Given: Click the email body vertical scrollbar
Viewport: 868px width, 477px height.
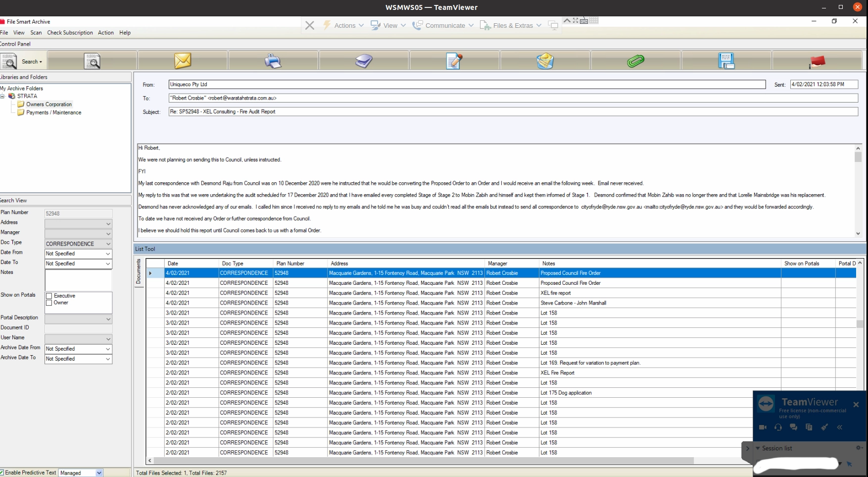Looking at the screenshot, I should coord(858,191).
